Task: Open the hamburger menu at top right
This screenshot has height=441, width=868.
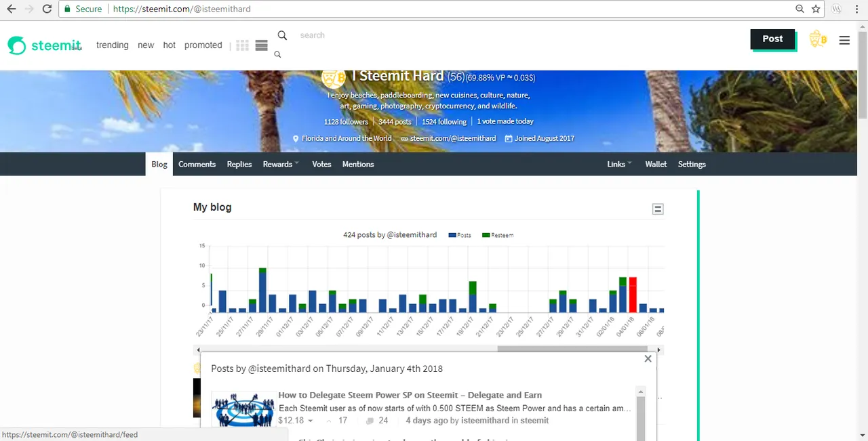Action: [844, 40]
